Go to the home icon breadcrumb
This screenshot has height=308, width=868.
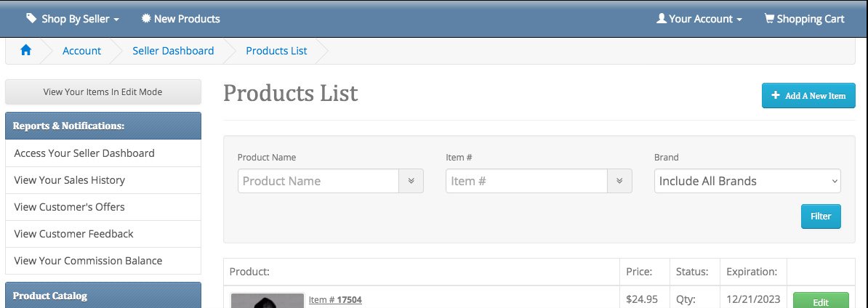tap(26, 51)
